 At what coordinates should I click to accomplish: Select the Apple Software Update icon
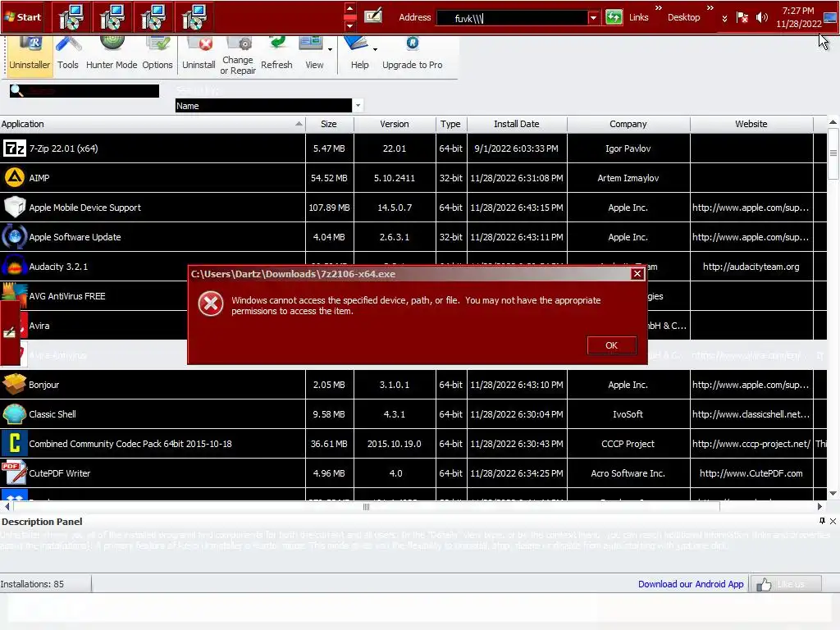[15, 237]
